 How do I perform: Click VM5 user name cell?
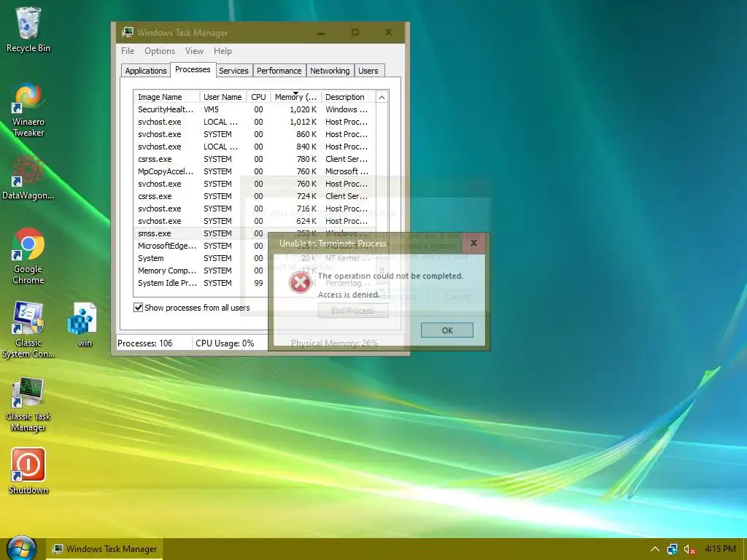click(211, 109)
